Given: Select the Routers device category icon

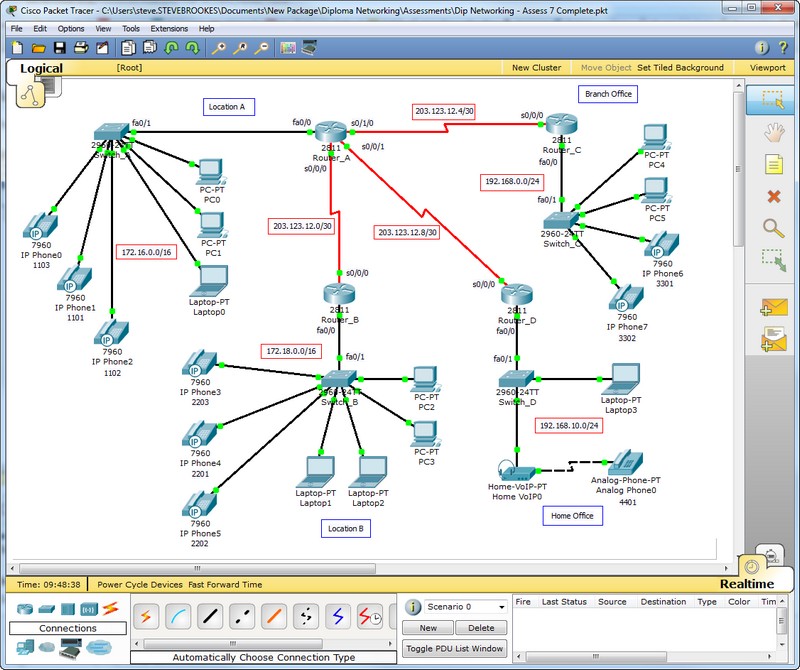Looking at the screenshot, I should [x=25, y=609].
